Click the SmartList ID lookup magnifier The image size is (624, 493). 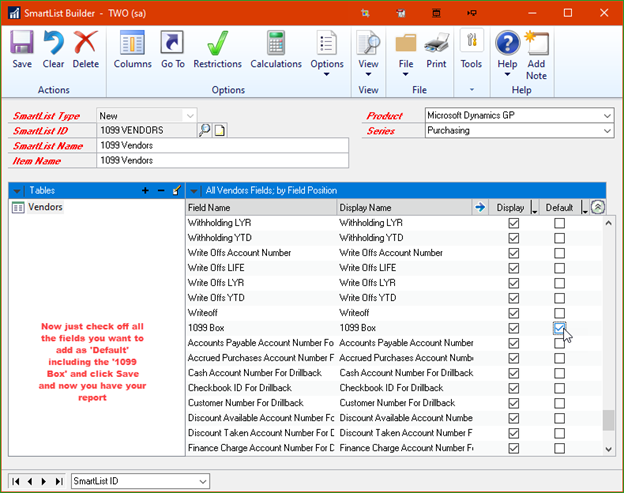tap(204, 130)
